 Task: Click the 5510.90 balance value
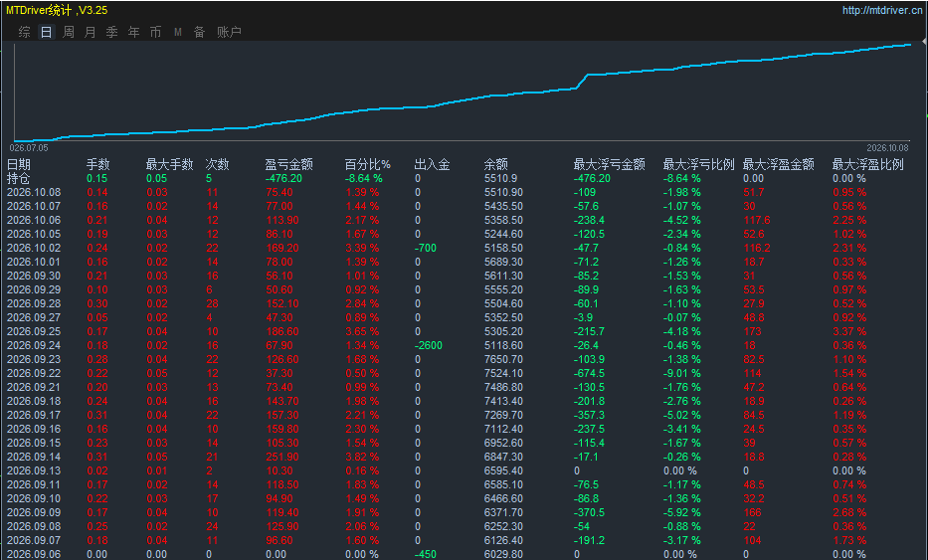(503, 192)
